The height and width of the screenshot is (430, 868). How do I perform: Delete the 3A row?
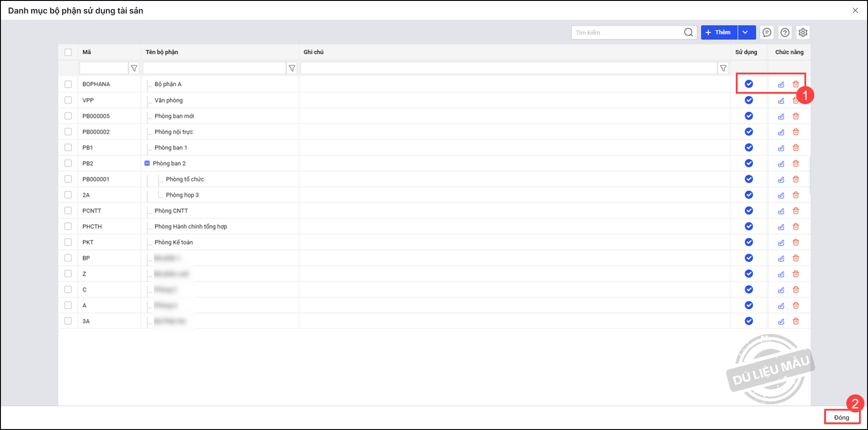point(796,321)
